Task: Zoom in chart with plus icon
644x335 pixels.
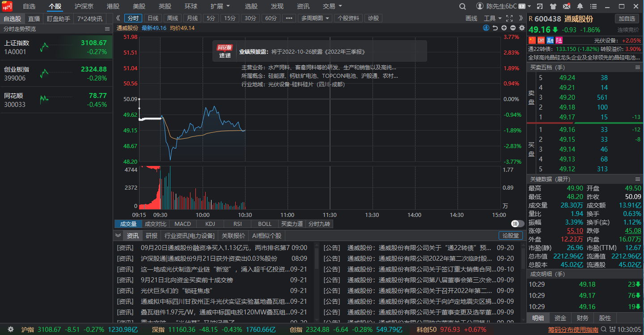Action: 504,28
